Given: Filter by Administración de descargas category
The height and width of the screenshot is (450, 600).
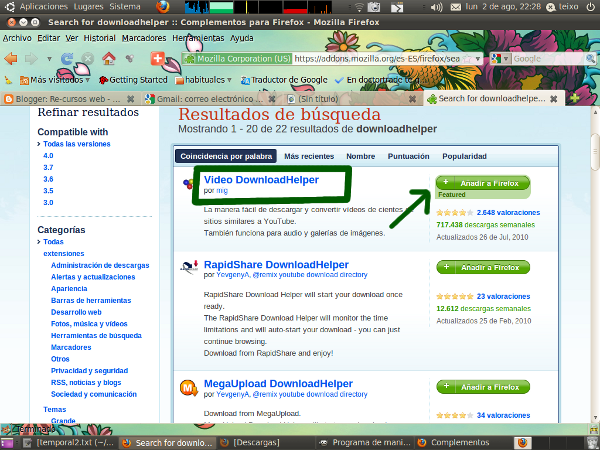Looking at the screenshot, I should coord(100,265).
